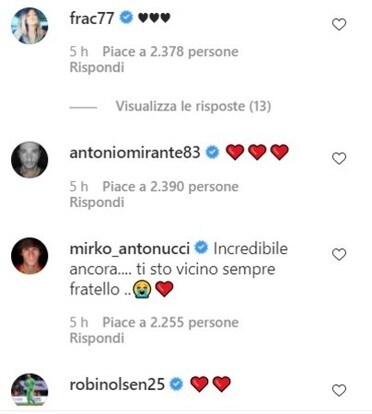Expand Visualizza le risposte (13)
This screenshot has width=372, height=414.
[193, 106]
